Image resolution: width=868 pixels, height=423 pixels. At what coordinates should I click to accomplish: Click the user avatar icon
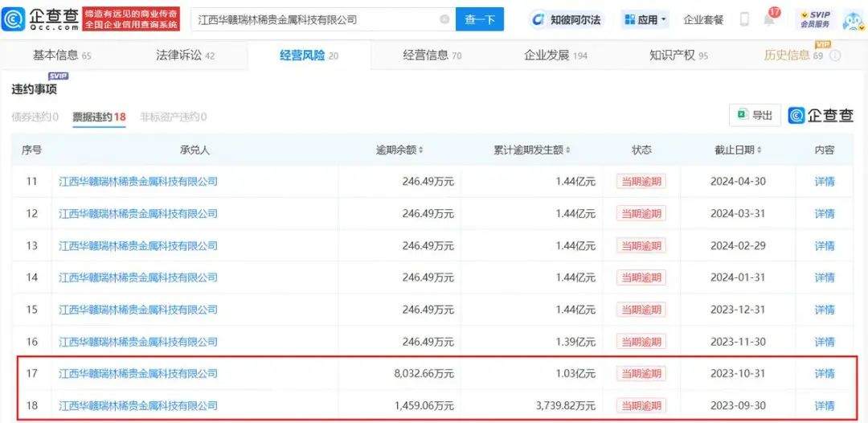click(851, 19)
